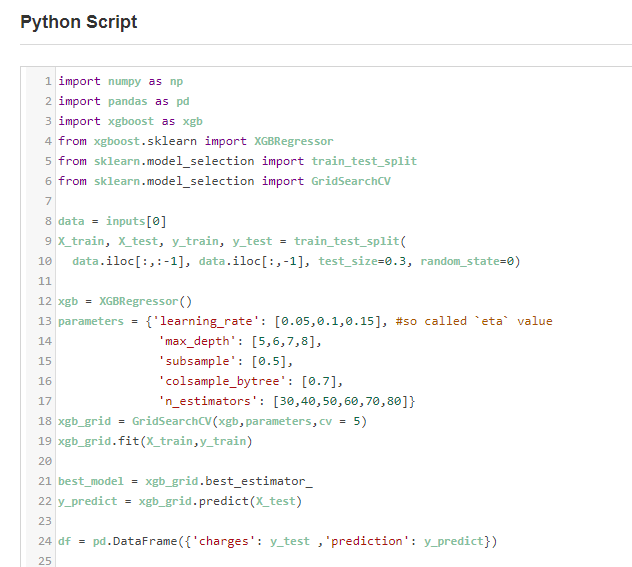632x567 pixels.
Task: Click line number 20 in gutter
Action: [45, 461]
